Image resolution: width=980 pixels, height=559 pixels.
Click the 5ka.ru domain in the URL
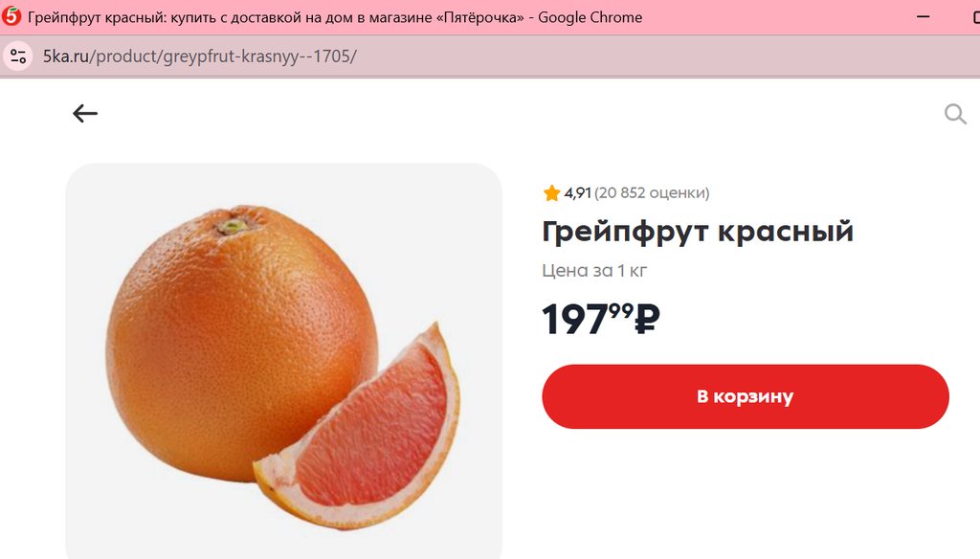(66, 56)
